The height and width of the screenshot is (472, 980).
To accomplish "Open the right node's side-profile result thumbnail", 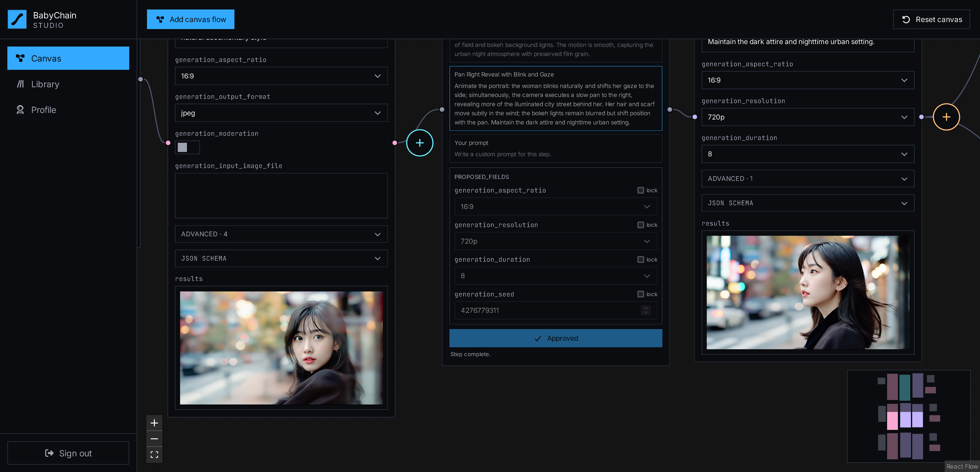I will [x=808, y=292].
